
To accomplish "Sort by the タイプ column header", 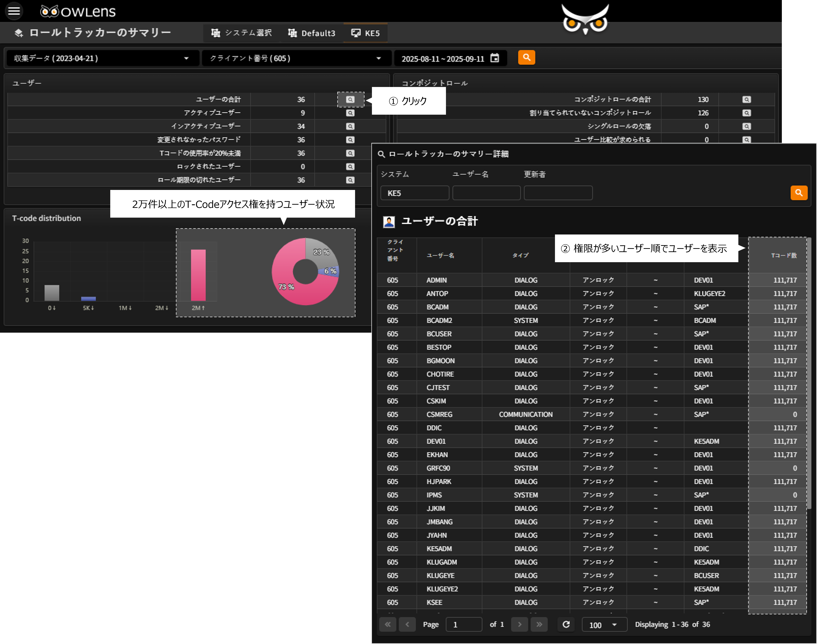I will click(520, 256).
